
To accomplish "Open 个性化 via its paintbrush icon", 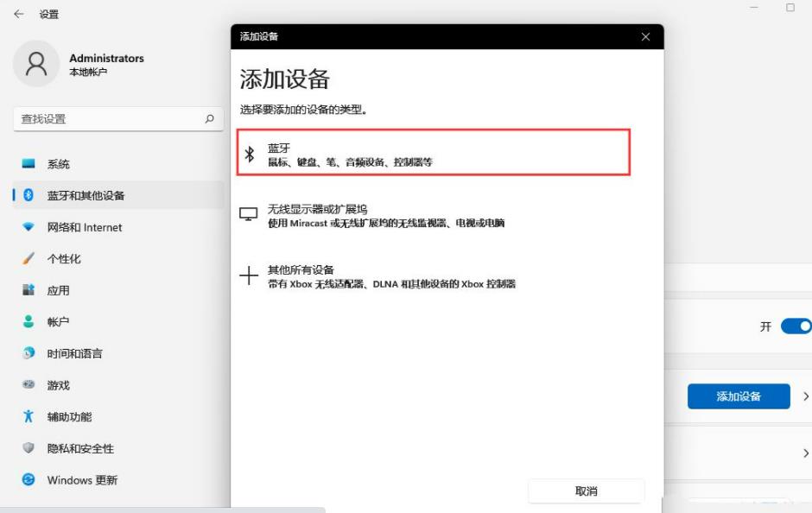I will point(29,258).
